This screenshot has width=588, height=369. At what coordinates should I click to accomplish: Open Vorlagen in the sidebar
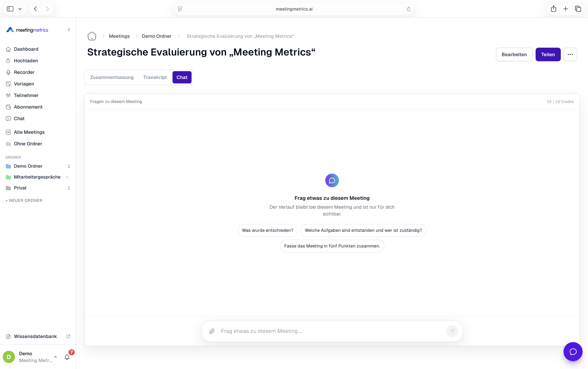click(38, 84)
